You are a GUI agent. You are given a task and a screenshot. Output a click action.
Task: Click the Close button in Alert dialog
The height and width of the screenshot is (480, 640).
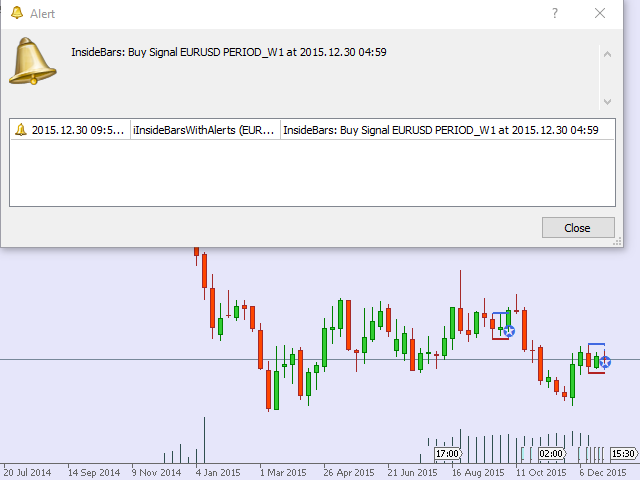tap(578, 228)
